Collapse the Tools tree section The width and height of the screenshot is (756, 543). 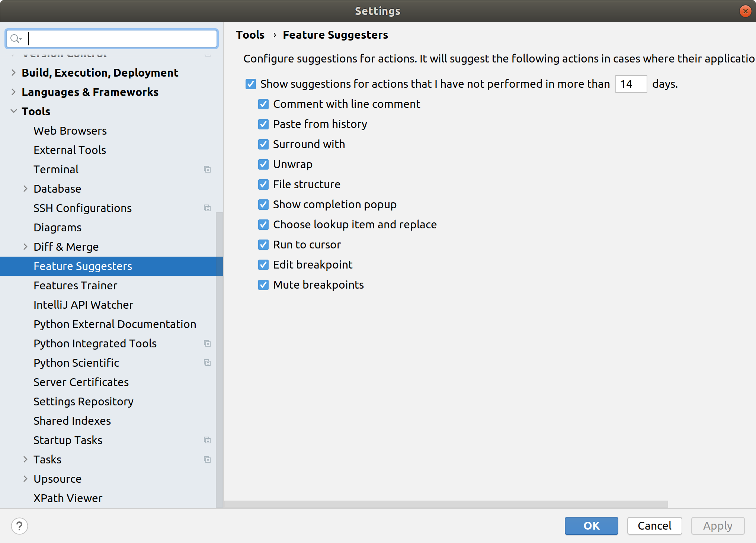click(x=14, y=111)
